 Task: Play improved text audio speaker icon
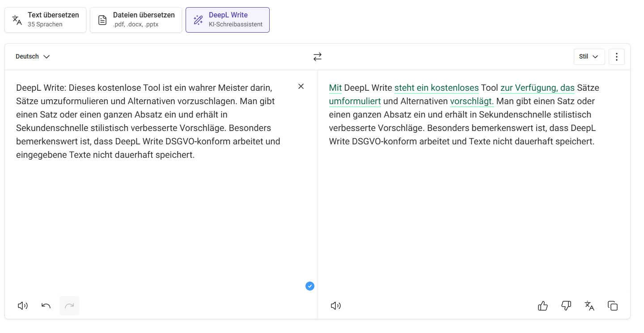(335, 306)
